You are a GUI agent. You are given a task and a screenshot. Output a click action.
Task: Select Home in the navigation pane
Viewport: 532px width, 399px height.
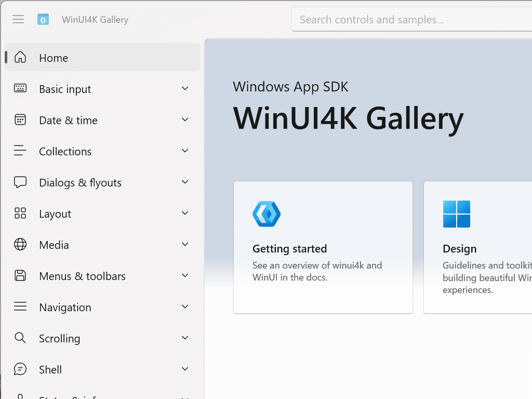click(x=102, y=57)
